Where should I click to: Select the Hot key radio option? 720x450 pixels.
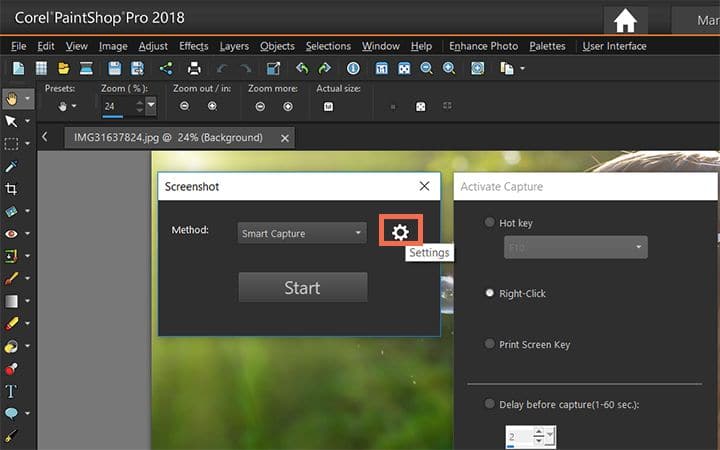489,222
